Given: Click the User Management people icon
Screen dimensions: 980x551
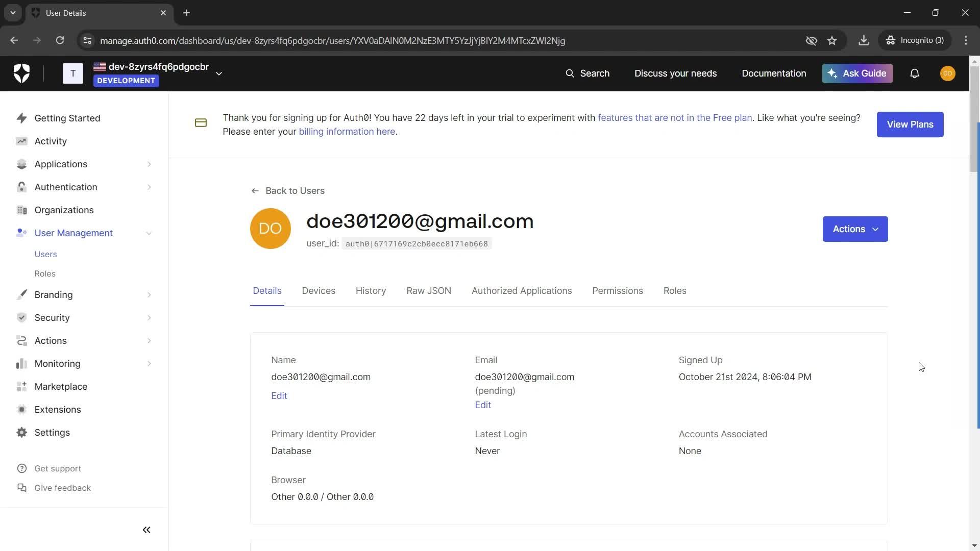Looking at the screenshot, I should pyautogui.click(x=21, y=233).
